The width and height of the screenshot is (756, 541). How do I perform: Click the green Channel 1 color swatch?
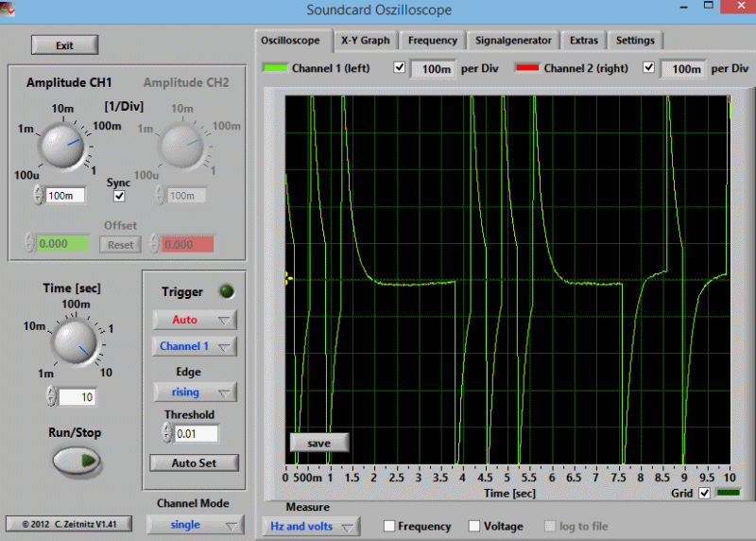coord(275,68)
